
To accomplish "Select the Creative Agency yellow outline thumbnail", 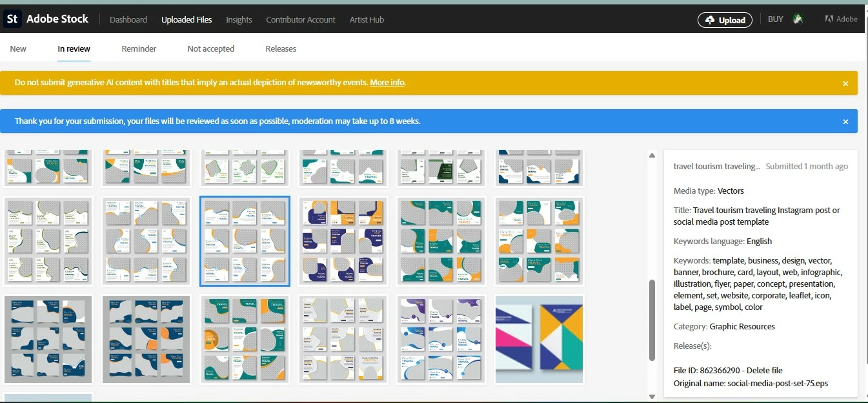I will coord(343,340).
